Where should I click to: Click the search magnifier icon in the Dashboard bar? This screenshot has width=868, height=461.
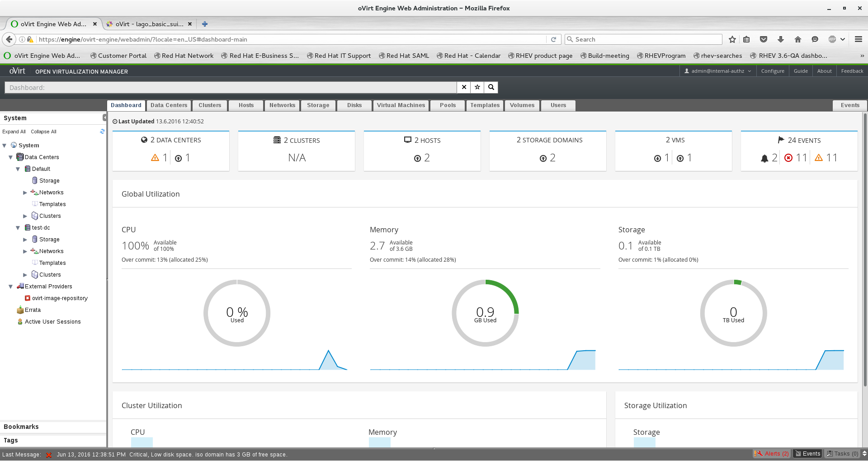[491, 87]
